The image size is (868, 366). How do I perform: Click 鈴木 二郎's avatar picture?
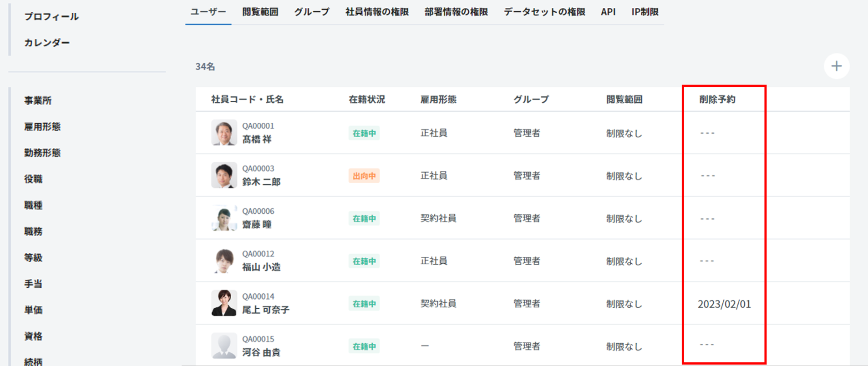pos(224,175)
